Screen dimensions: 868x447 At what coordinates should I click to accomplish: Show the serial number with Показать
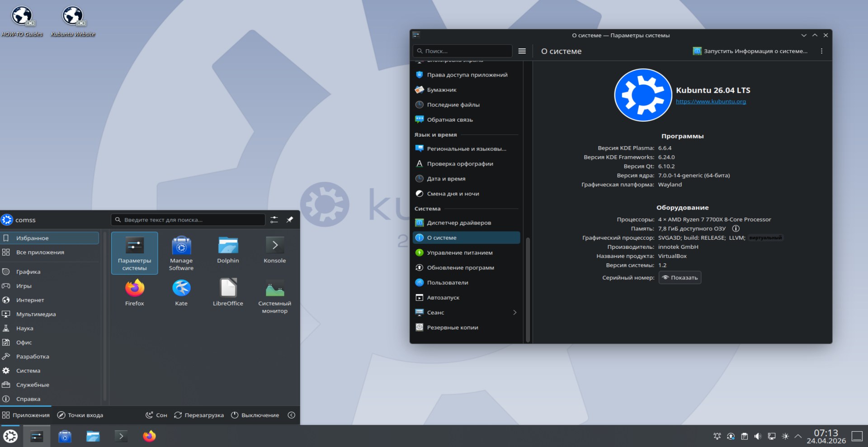[680, 278]
